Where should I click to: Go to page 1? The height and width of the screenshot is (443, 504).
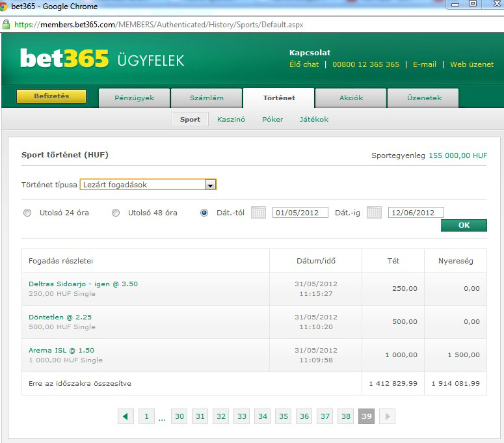[146, 416]
